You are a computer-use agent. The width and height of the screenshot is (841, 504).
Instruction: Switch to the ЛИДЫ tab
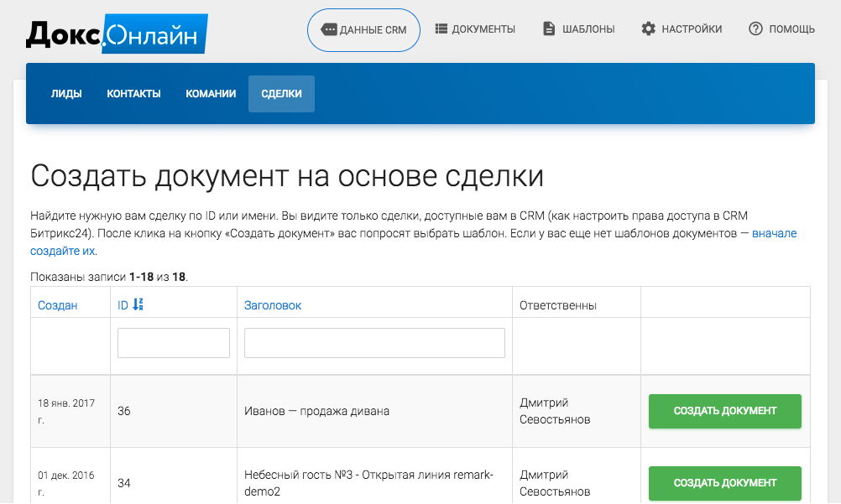pos(66,93)
